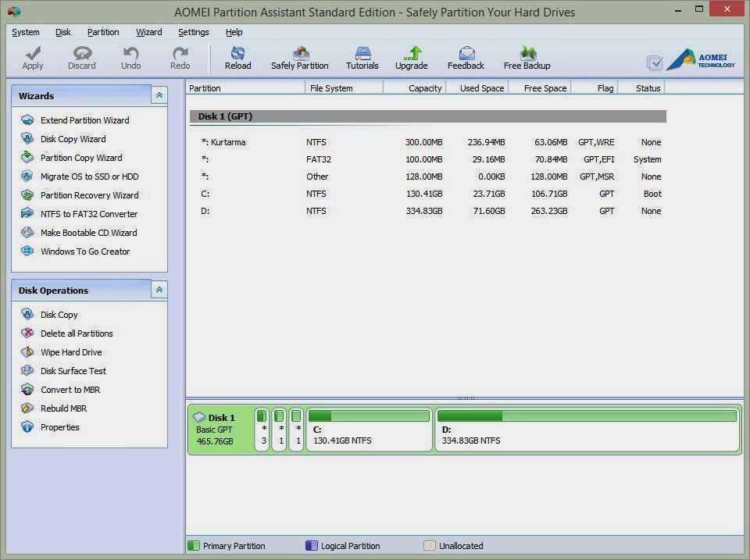Viewport: 750px width, 560px height.
Task: Click Rebuild MBR operation
Action: tap(63, 408)
